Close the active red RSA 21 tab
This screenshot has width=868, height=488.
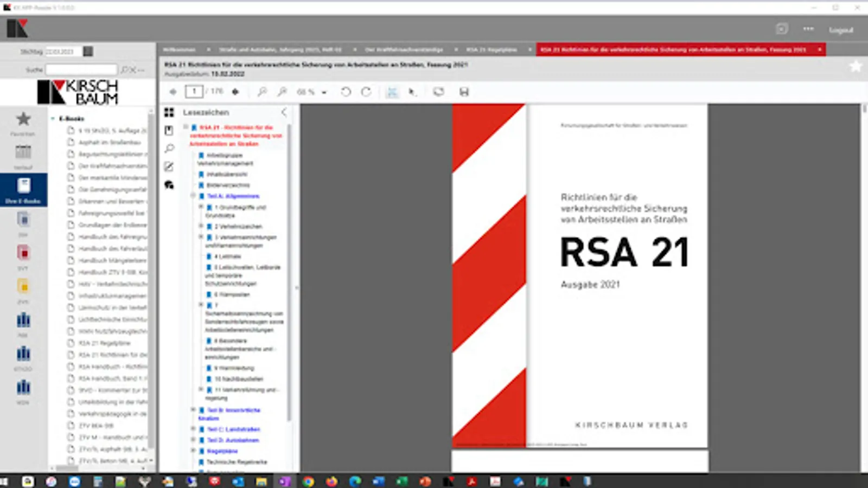pos(820,49)
